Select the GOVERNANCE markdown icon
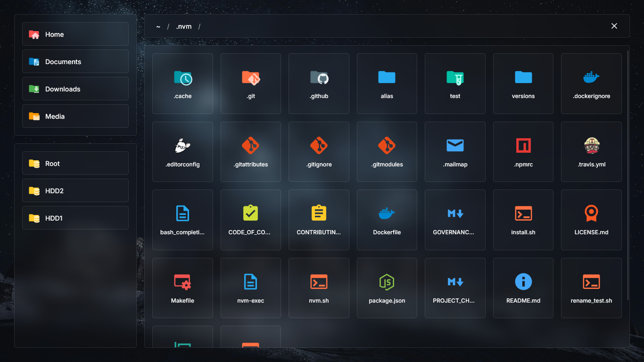The image size is (644, 362). coord(455,214)
